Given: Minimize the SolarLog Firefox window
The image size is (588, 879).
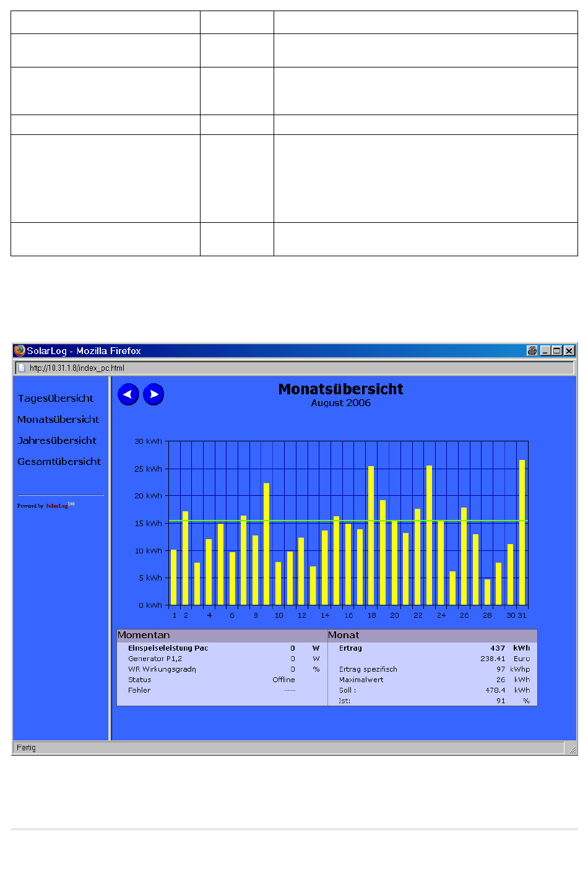Looking at the screenshot, I should [x=545, y=350].
